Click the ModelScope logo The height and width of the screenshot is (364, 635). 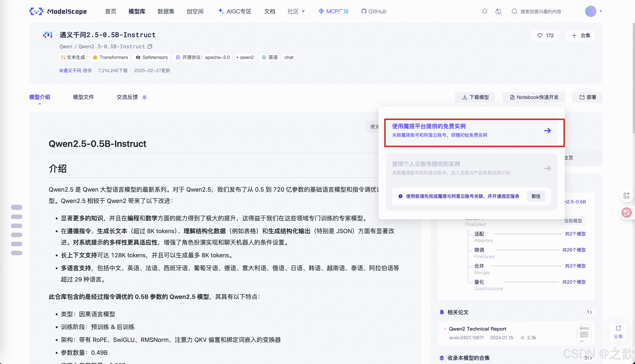tap(58, 11)
